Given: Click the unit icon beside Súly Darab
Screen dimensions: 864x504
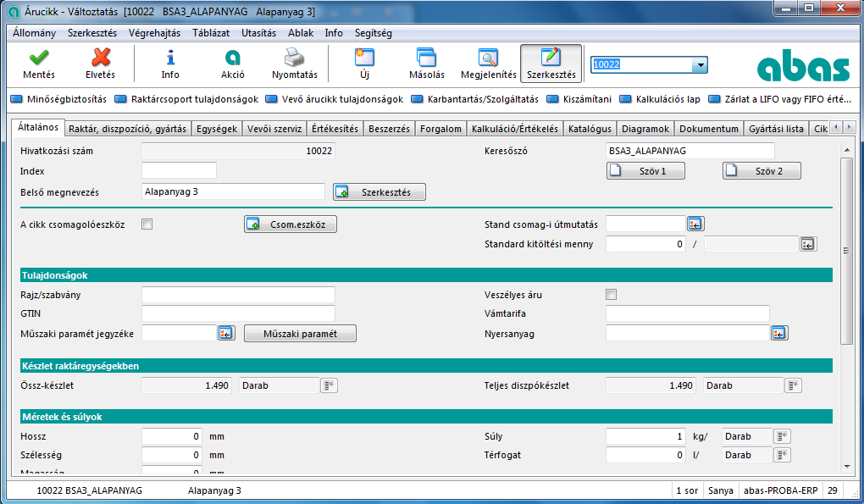Looking at the screenshot, I should (783, 437).
